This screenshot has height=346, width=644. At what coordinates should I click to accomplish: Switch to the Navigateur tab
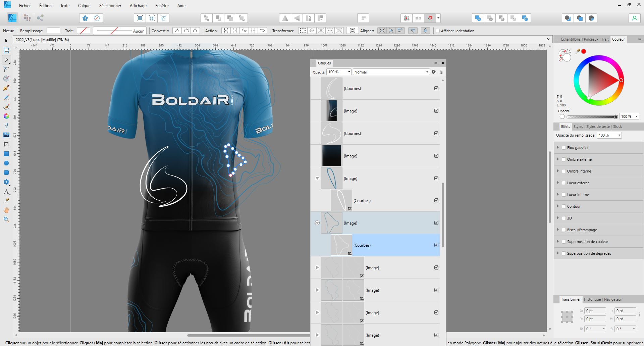pos(613,299)
